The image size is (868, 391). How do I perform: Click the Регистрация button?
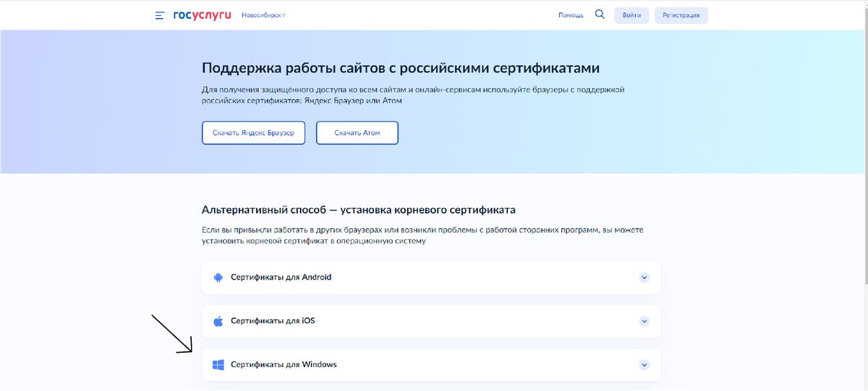pyautogui.click(x=681, y=15)
